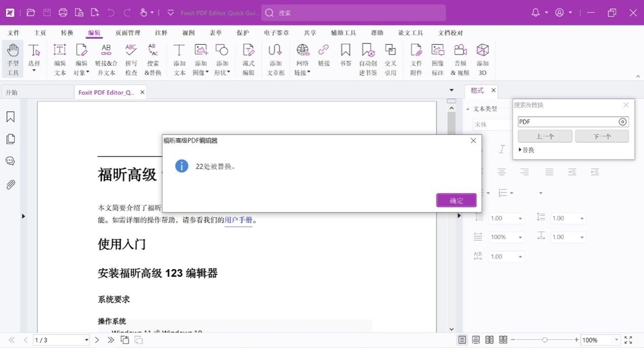
Task: Open the 拼写检查 spell check tool
Action: coord(131,59)
